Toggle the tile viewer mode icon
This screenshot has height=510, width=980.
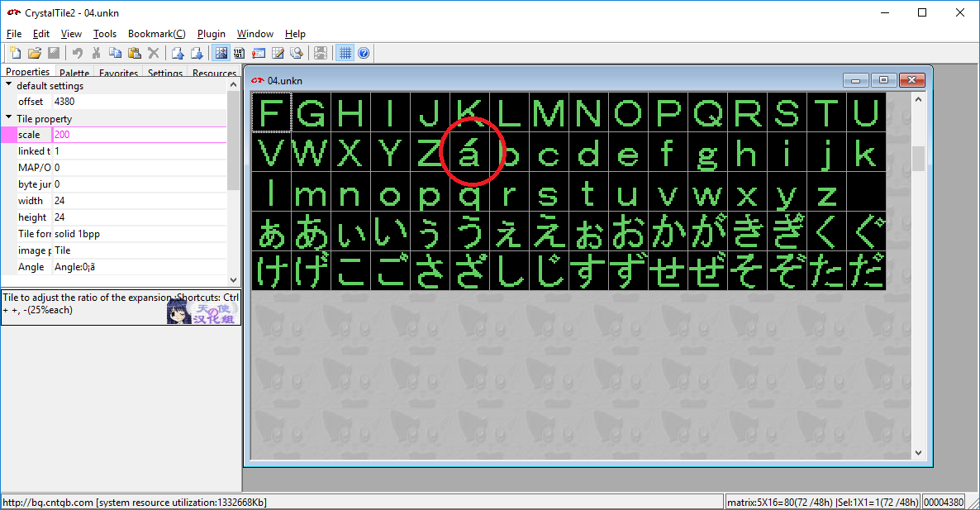coord(221,53)
